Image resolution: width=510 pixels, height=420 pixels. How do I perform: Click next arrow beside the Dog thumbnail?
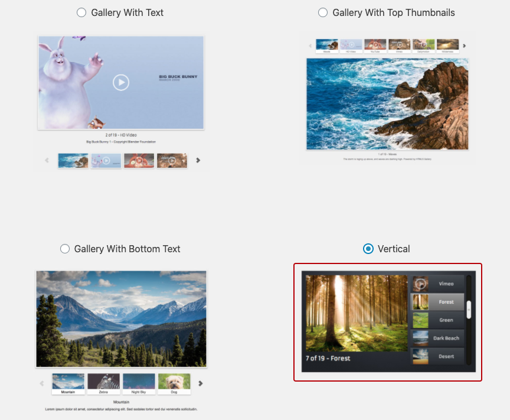pos(201,383)
